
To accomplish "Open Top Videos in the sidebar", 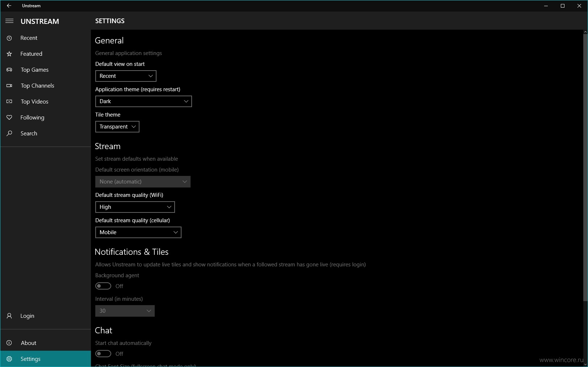I will pos(45,102).
